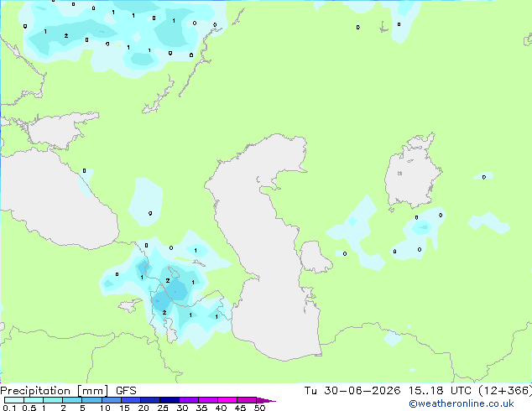Click the legend swatch between 0.1 and 0.5

[x=14, y=400]
